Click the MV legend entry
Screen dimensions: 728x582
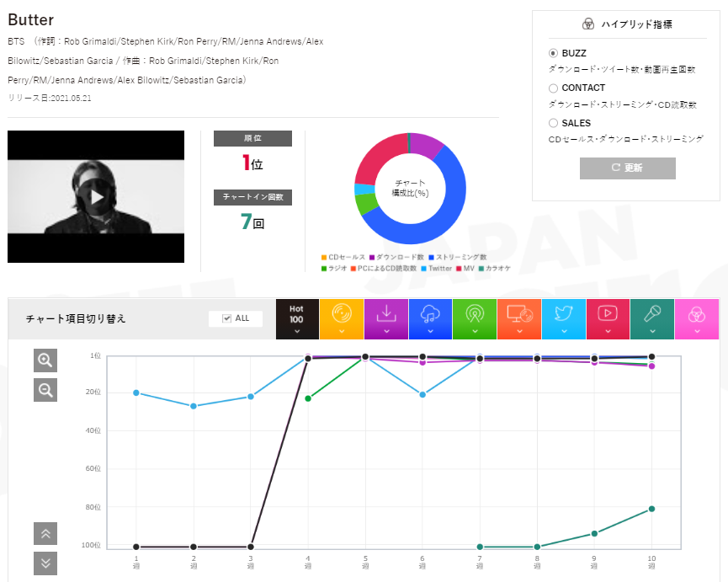click(x=465, y=269)
